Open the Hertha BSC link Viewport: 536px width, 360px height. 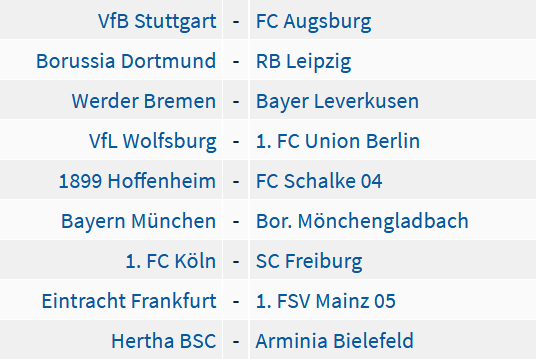[x=164, y=341]
